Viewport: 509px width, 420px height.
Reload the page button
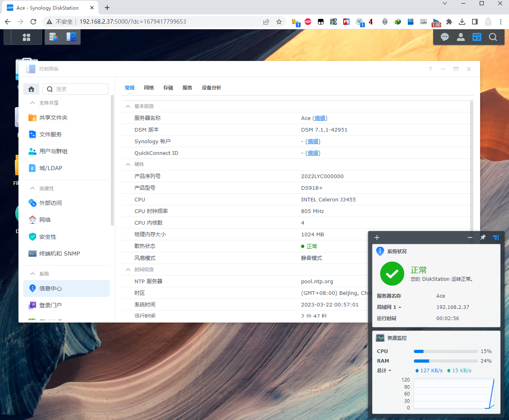click(x=33, y=22)
